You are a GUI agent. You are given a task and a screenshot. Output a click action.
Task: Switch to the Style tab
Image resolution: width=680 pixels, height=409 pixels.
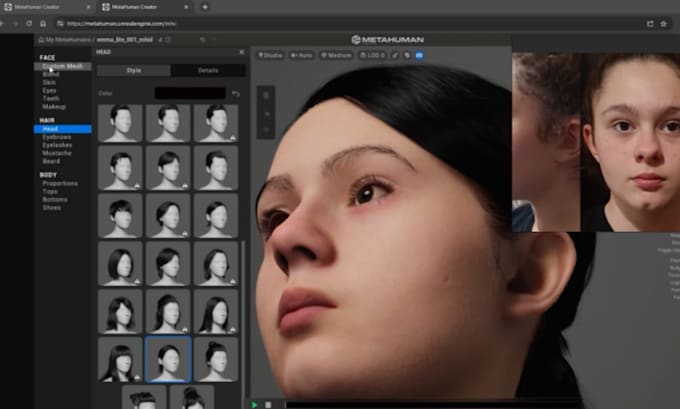tap(134, 70)
